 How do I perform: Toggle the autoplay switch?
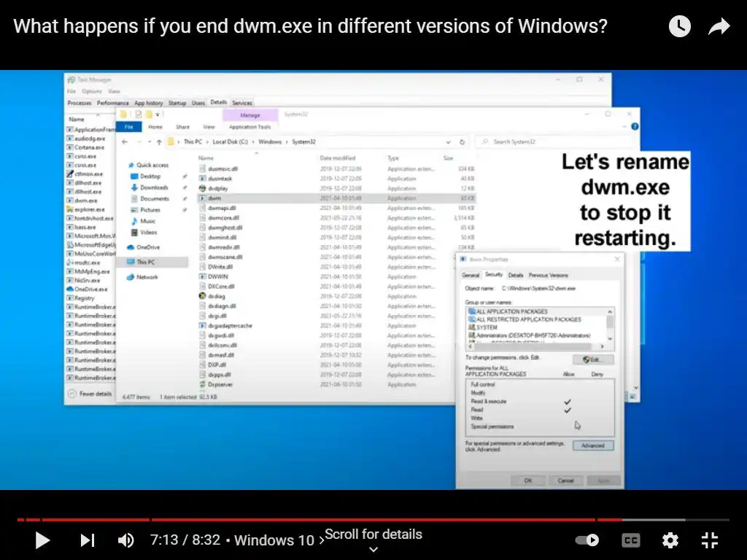pyautogui.click(x=587, y=540)
